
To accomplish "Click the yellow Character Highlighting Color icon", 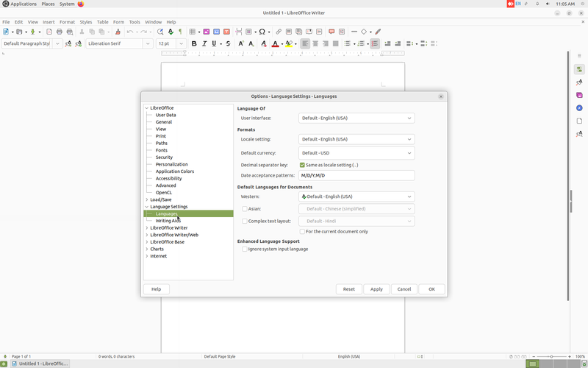I will pyautogui.click(x=288, y=43).
